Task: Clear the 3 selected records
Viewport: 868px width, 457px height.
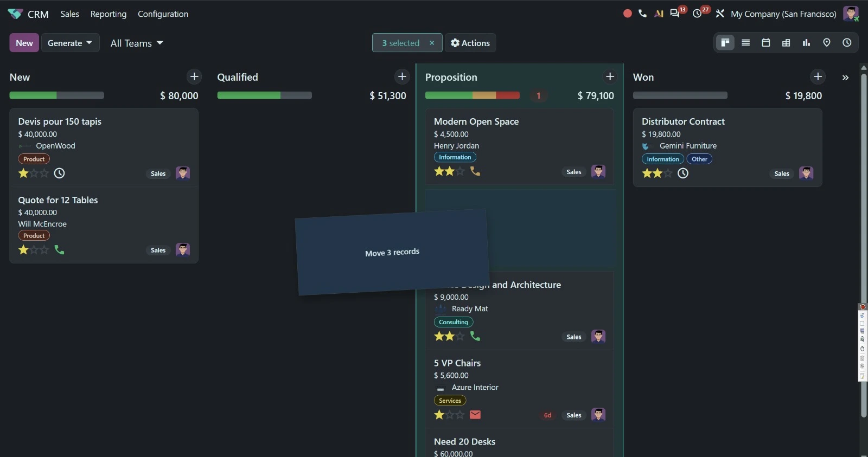Action: point(432,43)
